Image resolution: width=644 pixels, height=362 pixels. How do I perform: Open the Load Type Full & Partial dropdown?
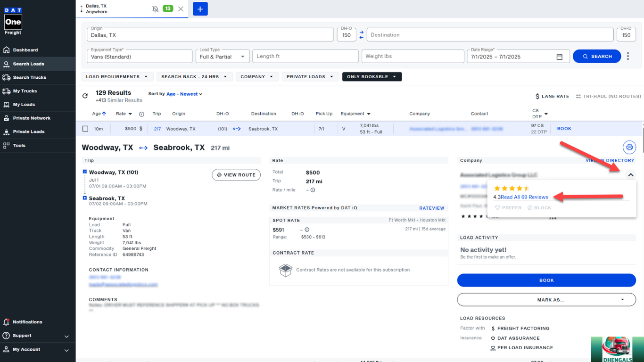(223, 57)
